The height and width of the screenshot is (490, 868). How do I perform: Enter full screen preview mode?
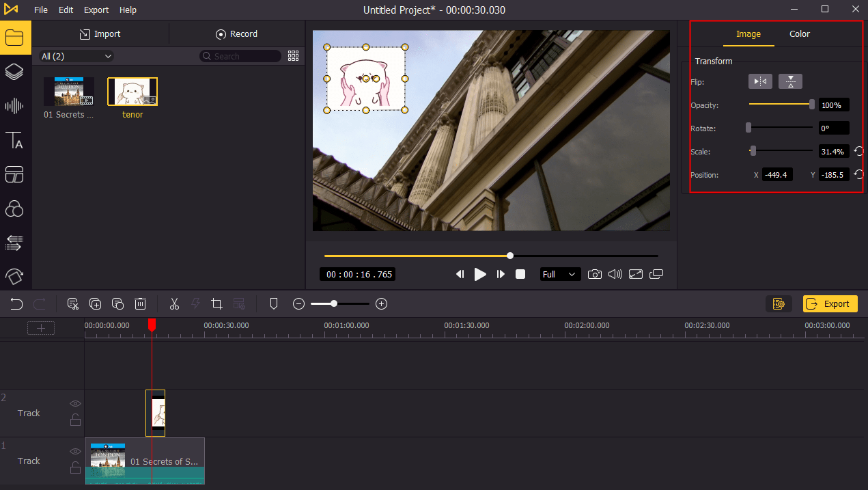[636, 274]
